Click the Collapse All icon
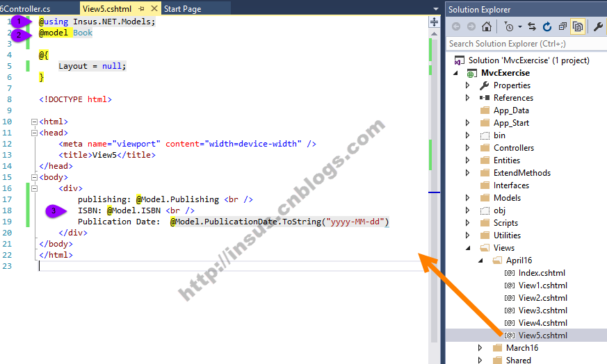The image size is (607, 364). coord(563,26)
